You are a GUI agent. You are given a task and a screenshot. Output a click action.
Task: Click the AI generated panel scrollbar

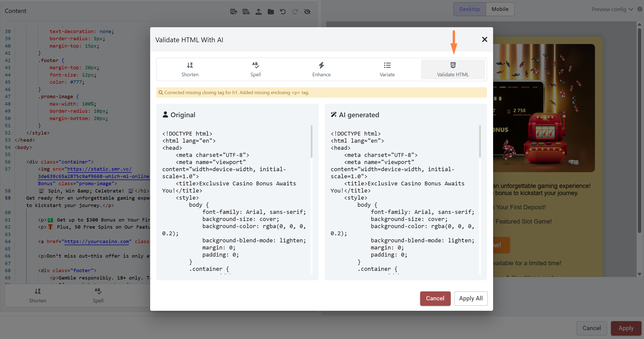coord(480,141)
